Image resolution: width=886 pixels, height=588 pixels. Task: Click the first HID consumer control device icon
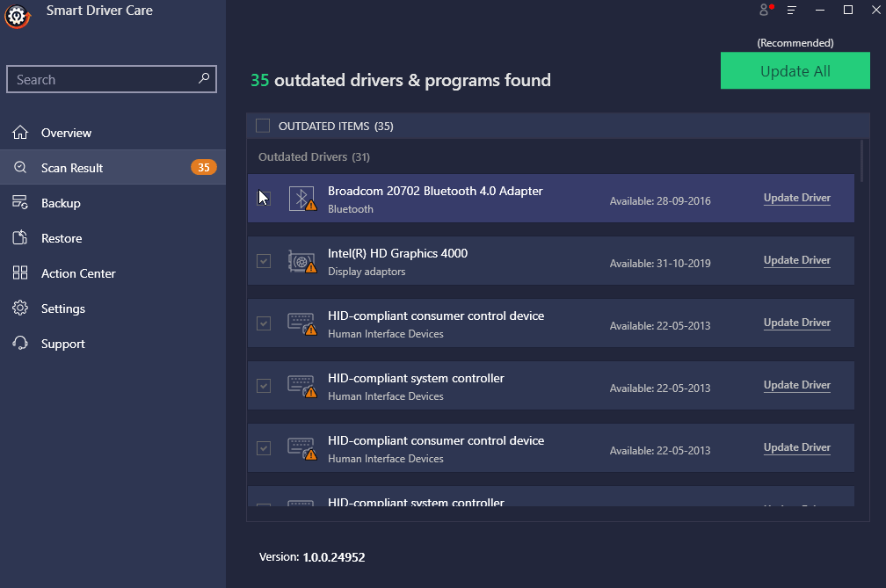click(x=302, y=323)
